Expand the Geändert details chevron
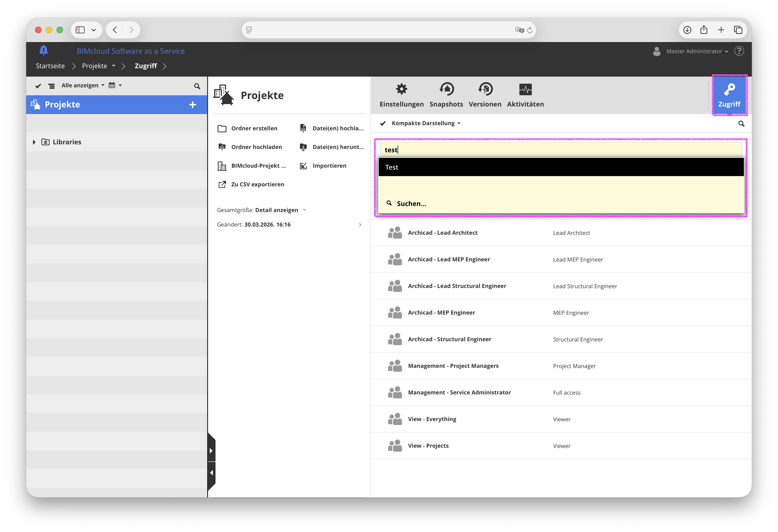This screenshot has width=778, height=532. point(360,225)
